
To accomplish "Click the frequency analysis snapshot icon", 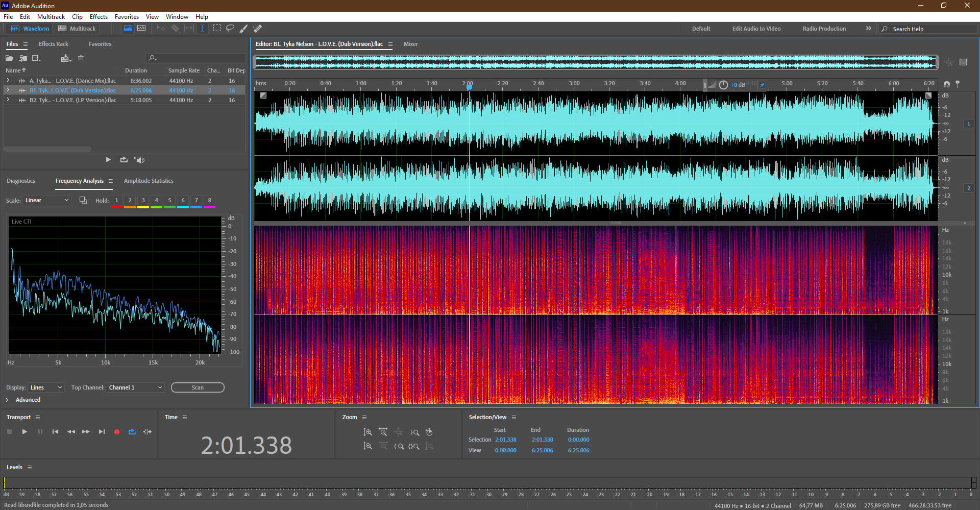I will [83, 200].
